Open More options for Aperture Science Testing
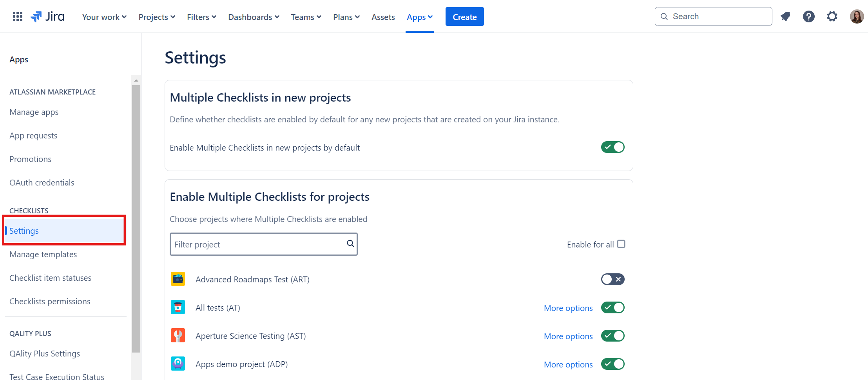The width and height of the screenshot is (868, 380). 568,336
